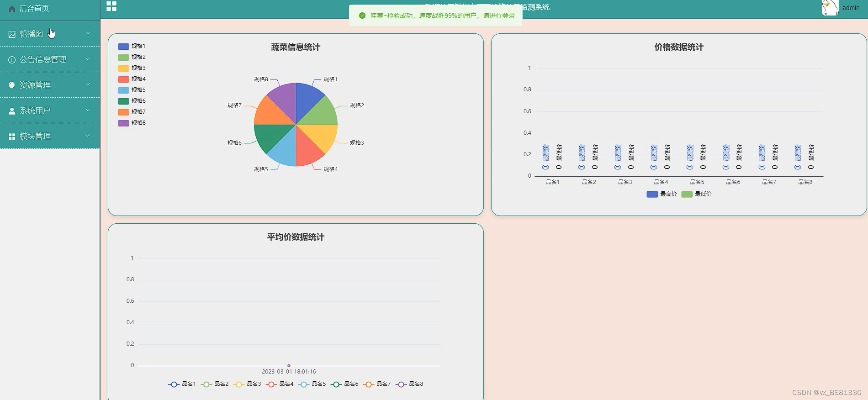Open the 模块管理 menu item
The image size is (868, 400).
pos(50,136)
